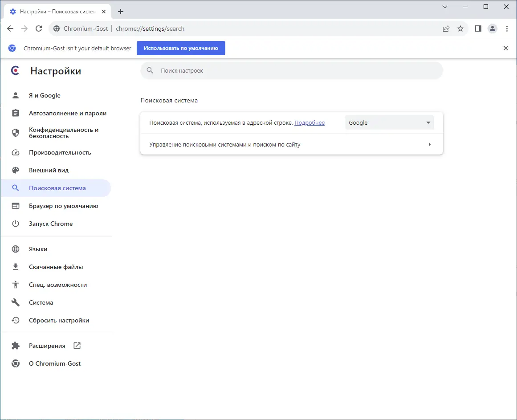The image size is (517, 420).
Task: Focus the Поиск настроек field
Action: [292, 70]
